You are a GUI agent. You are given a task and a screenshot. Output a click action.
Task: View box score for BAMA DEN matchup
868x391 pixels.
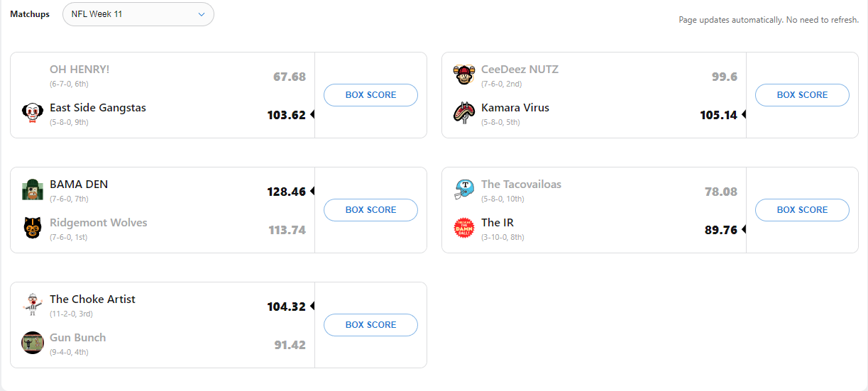click(x=370, y=210)
